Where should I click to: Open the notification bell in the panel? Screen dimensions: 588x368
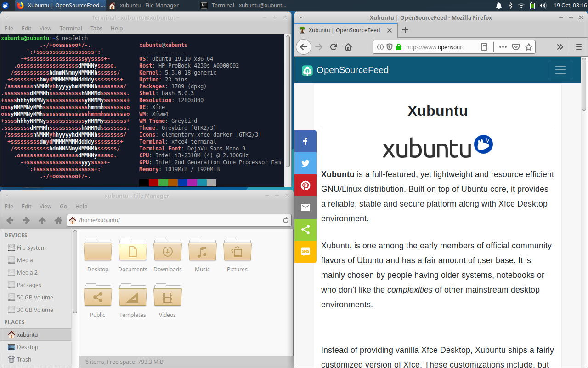[499, 6]
